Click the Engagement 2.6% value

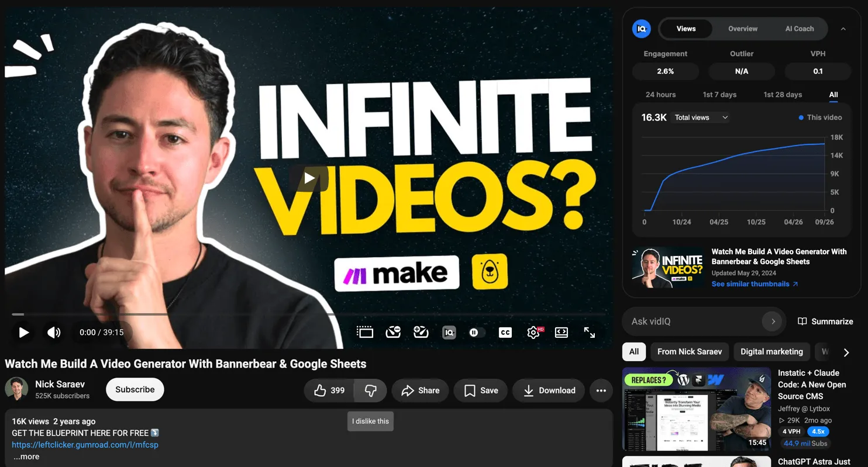coord(666,71)
